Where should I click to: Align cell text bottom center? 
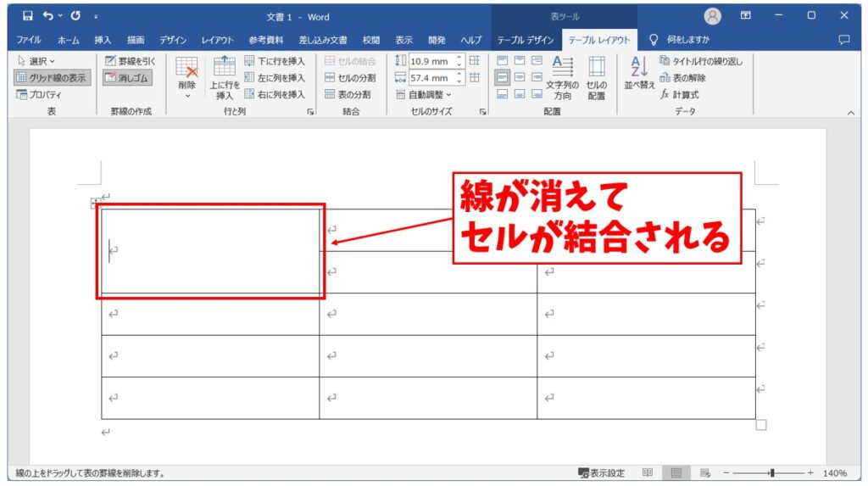520,94
